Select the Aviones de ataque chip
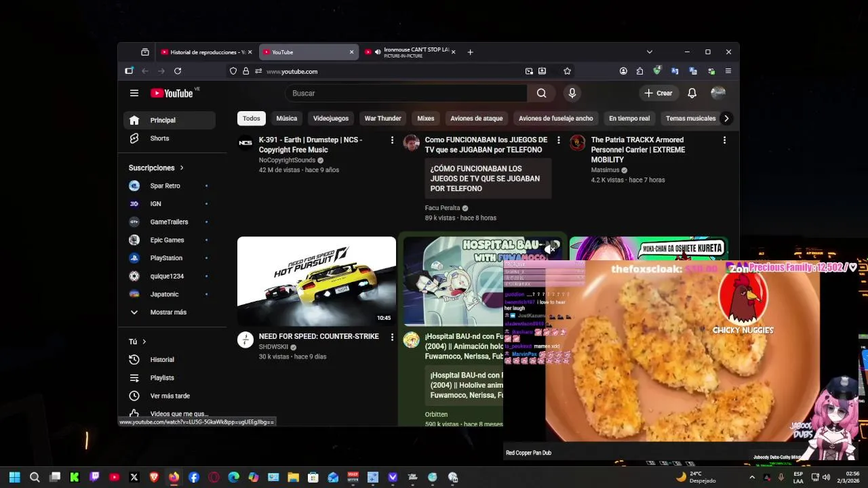 (x=477, y=119)
